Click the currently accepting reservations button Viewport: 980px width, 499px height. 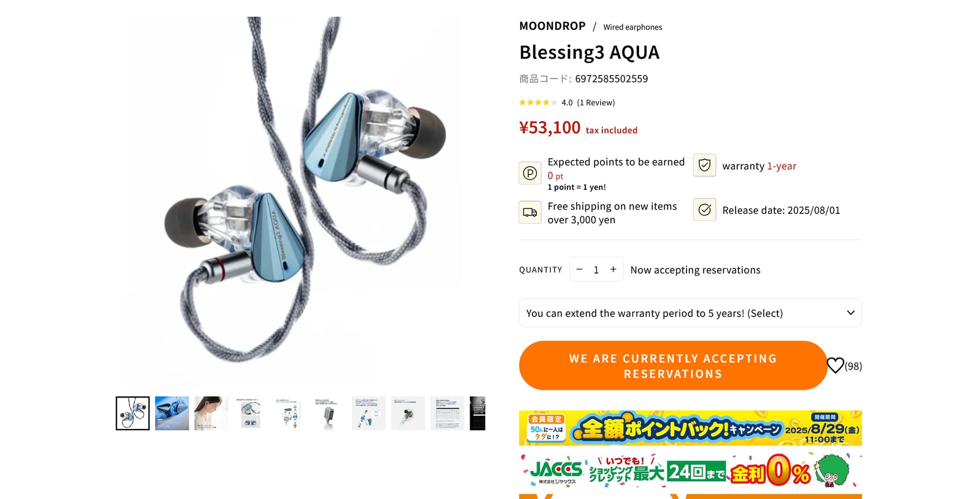673,365
